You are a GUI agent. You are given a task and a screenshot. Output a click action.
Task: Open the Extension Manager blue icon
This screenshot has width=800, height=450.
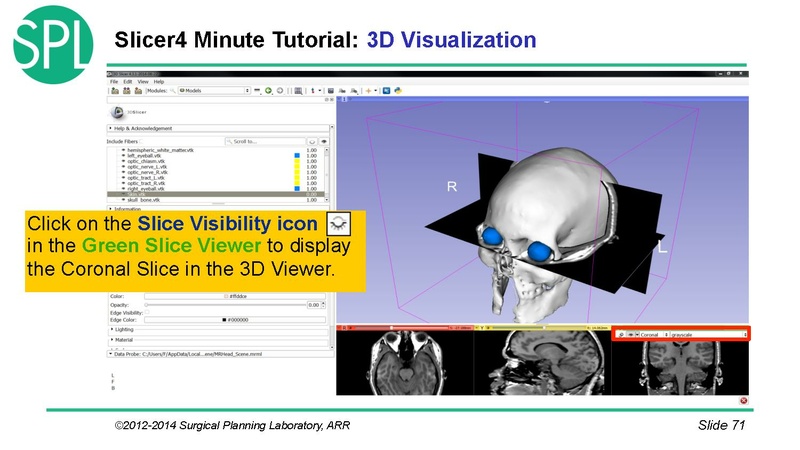pos(386,91)
